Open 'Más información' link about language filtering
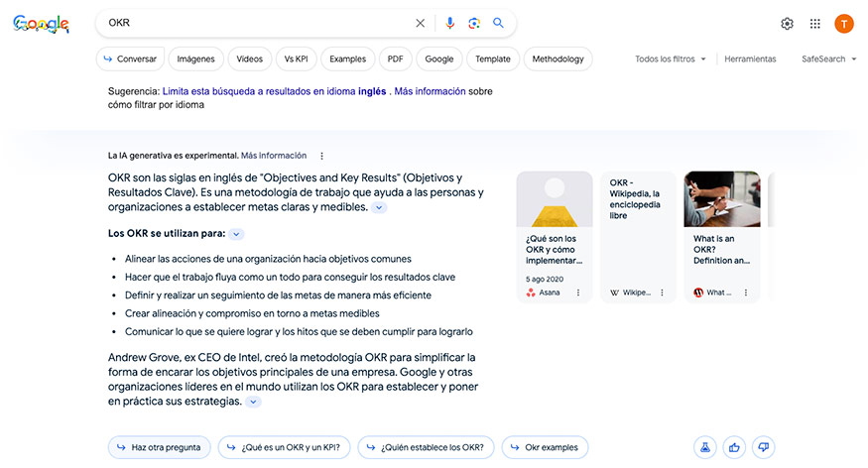The width and height of the screenshot is (868, 468). point(430,91)
